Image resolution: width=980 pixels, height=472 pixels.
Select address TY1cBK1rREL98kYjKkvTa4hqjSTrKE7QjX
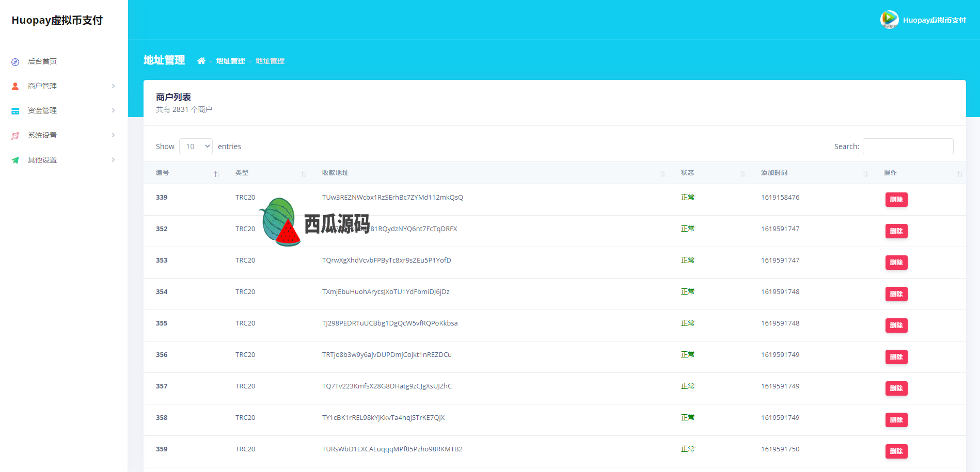point(383,417)
